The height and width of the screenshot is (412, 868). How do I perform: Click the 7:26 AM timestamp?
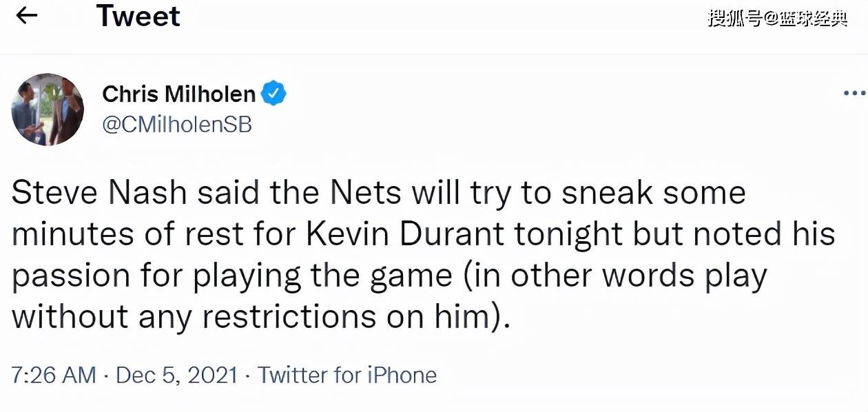[54, 375]
